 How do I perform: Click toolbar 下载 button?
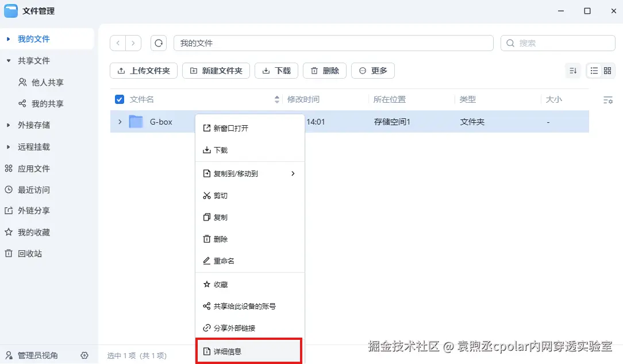(276, 71)
